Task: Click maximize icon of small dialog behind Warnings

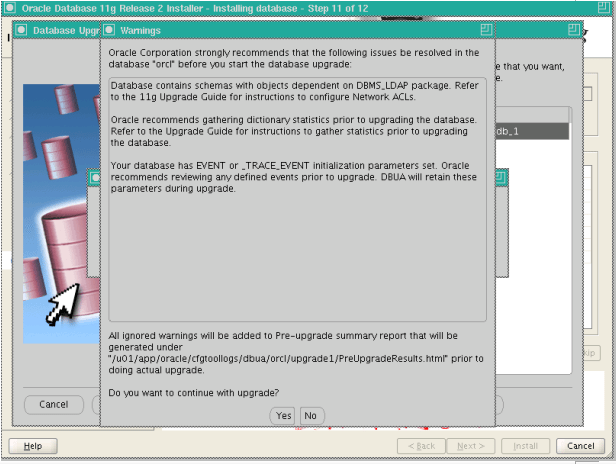Action: [x=500, y=178]
